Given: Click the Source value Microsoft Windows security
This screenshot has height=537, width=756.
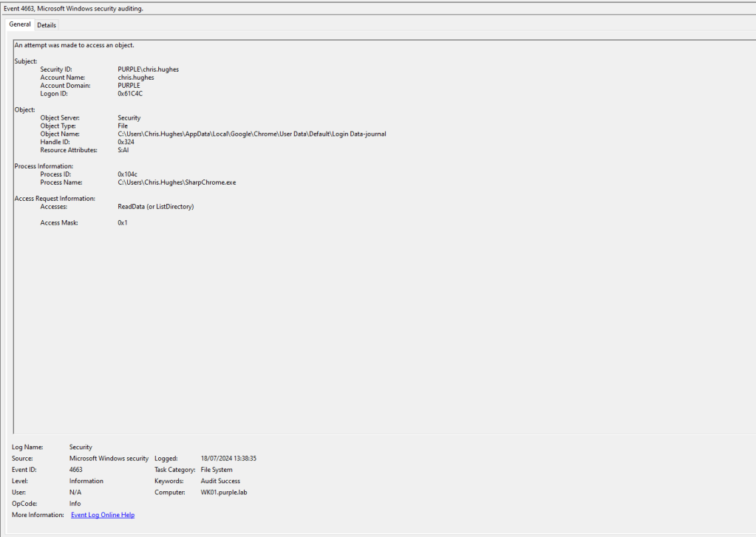Looking at the screenshot, I should coord(109,459).
